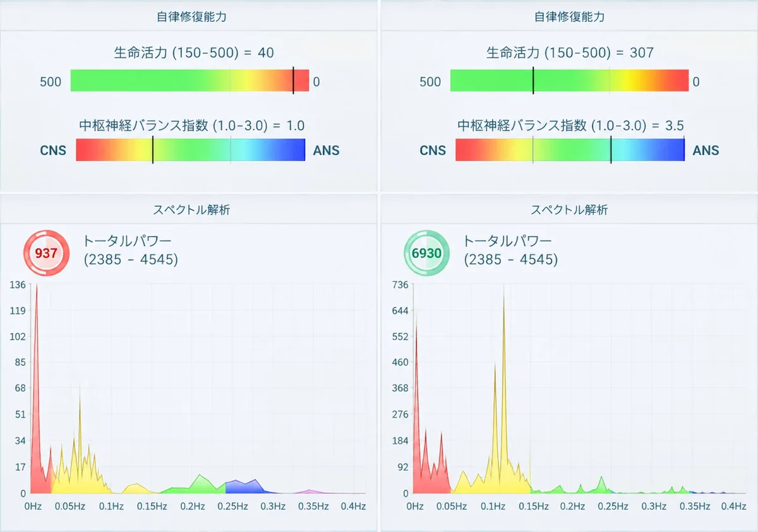The width and height of the screenshot is (758, 532).
Task: Click the y-axis value 276
Action: [x=401, y=414]
